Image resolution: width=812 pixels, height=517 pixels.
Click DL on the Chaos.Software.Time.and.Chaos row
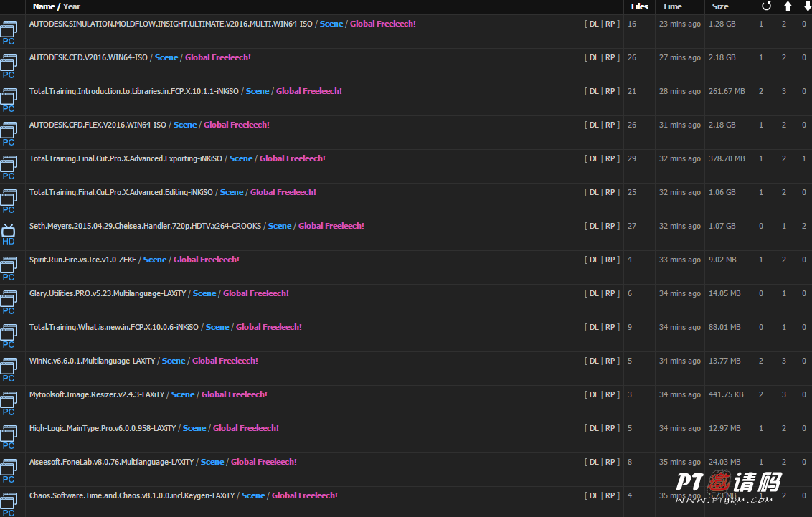pos(594,495)
